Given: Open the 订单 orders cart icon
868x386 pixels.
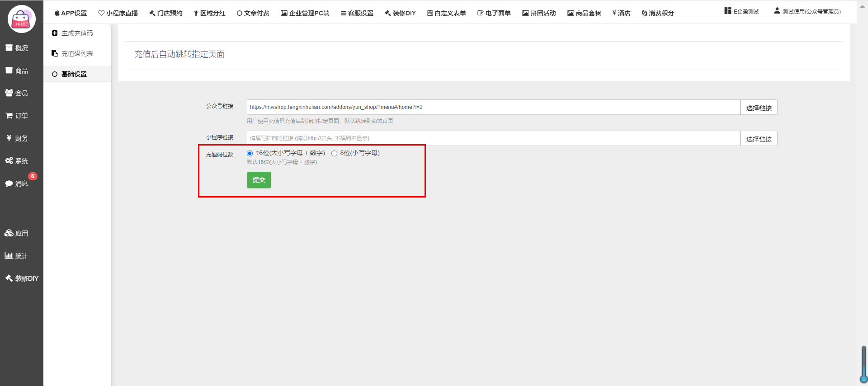Looking at the screenshot, I should 9,116.
